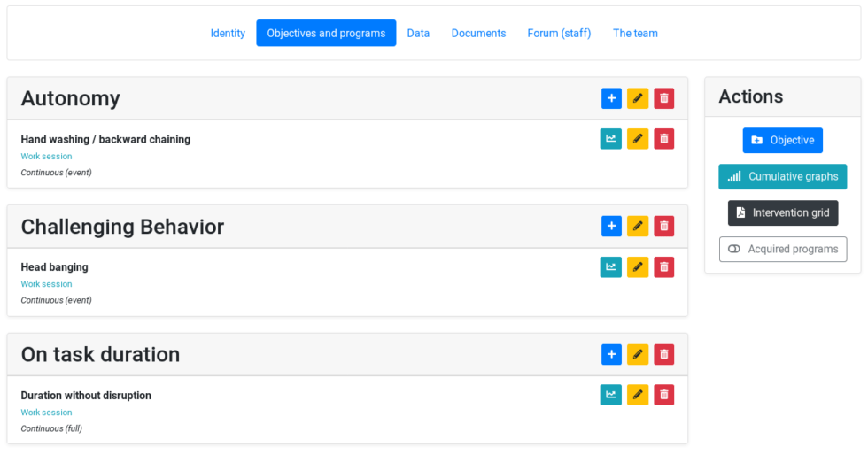The height and width of the screenshot is (455, 868).
Task: Go to the Forum (staff) tab
Action: coord(559,34)
